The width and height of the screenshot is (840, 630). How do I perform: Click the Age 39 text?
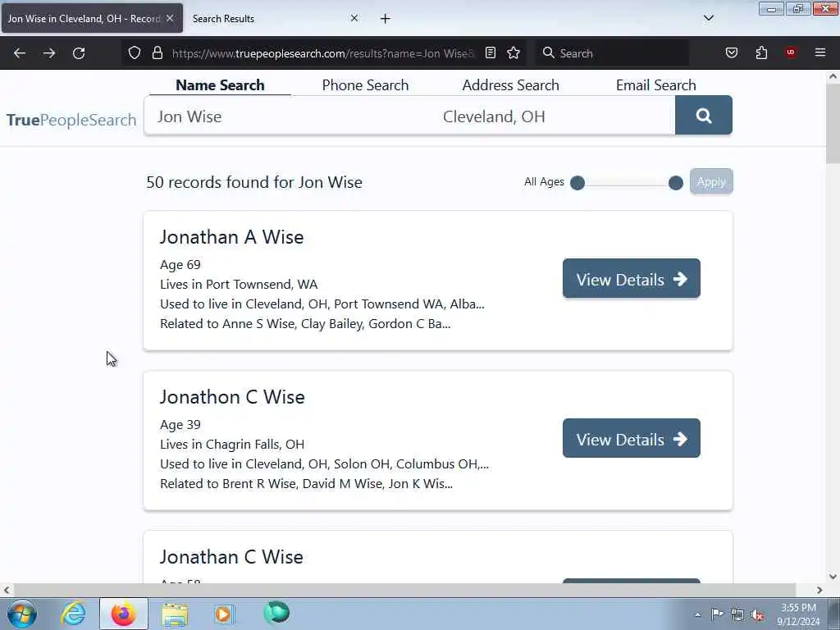[x=180, y=425]
